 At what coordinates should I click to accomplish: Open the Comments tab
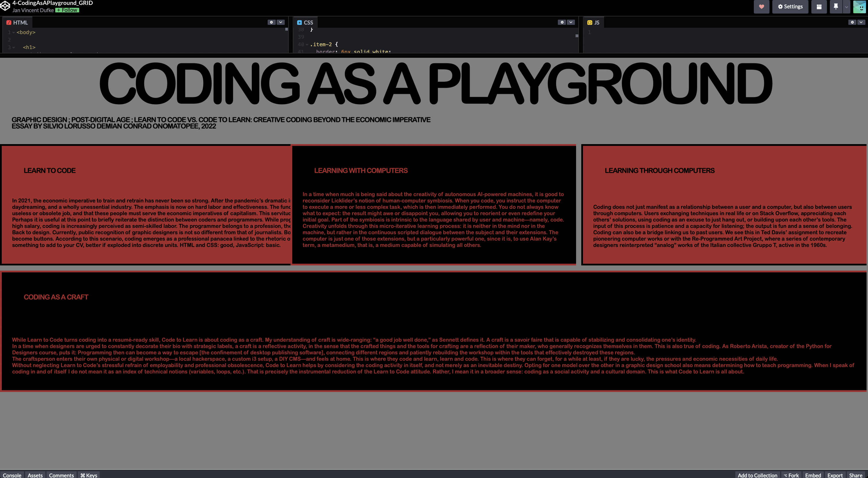click(x=61, y=475)
